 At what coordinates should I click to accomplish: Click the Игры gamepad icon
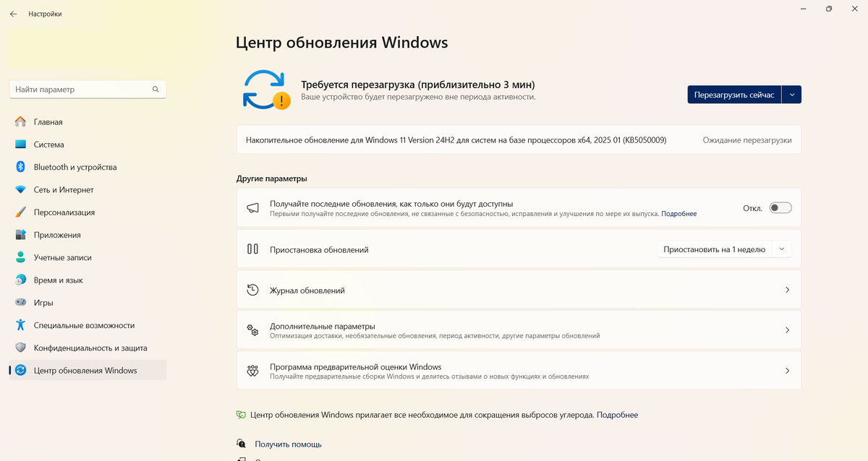pyautogui.click(x=20, y=303)
